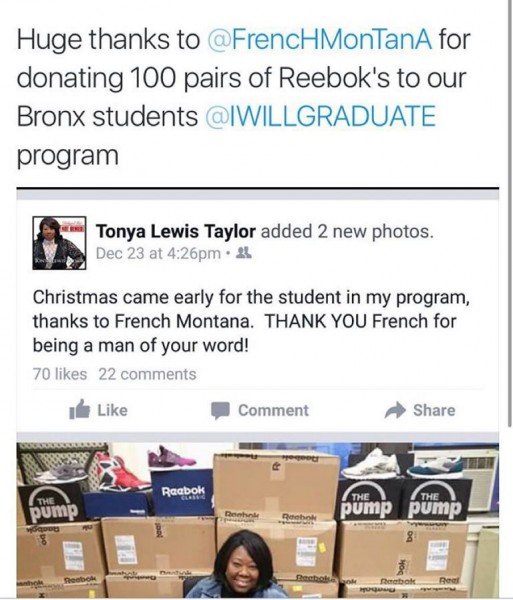Screen dimensions: 513x600
Task: Open the 22 comments list
Action: click(147, 374)
